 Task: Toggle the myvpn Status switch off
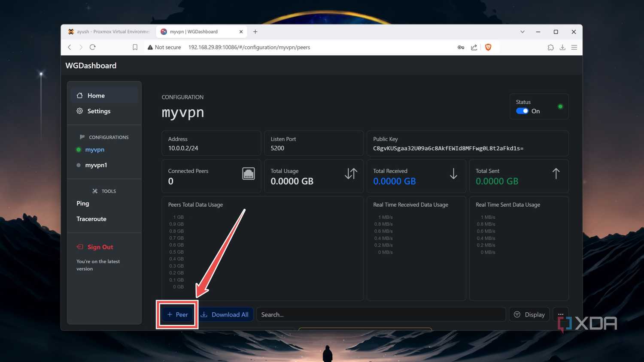(522, 111)
